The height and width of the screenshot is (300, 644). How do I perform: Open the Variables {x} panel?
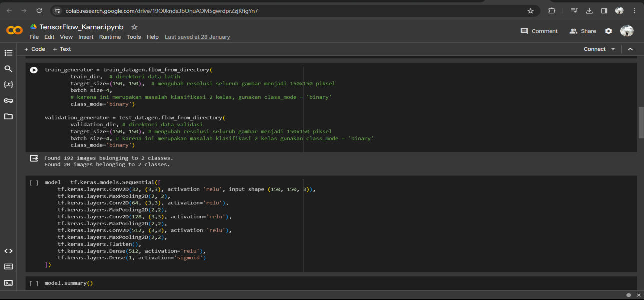(8, 84)
